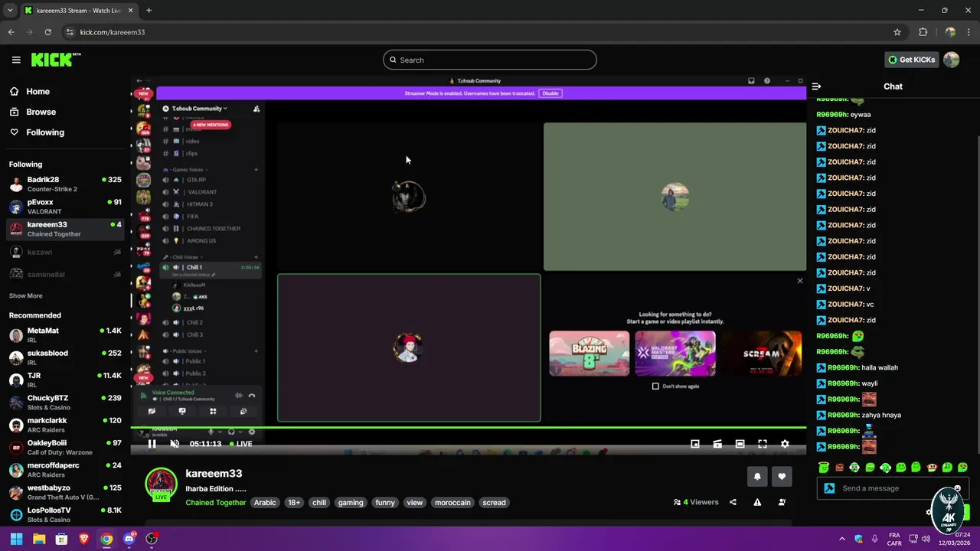Image resolution: width=980 pixels, height=551 pixels.
Task: Open File Explorer from the taskbar
Action: pyautogui.click(x=39, y=539)
